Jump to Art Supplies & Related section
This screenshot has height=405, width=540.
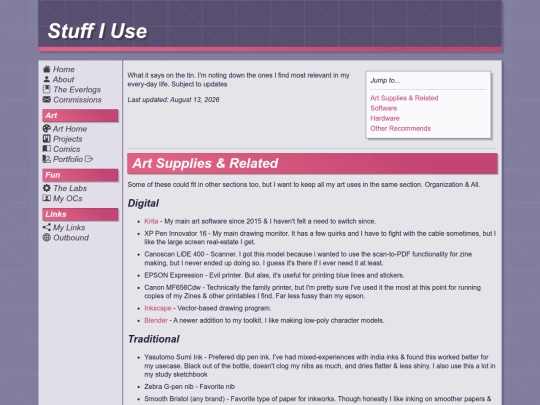point(404,98)
